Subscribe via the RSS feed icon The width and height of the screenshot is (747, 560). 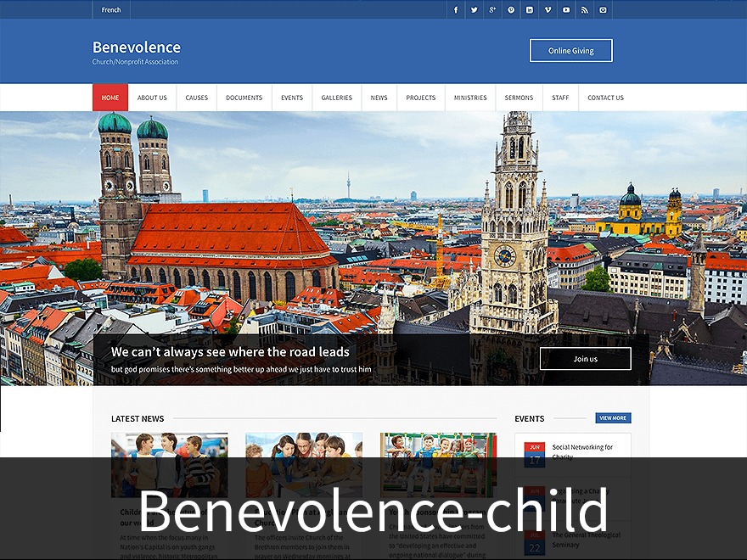[584, 9]
